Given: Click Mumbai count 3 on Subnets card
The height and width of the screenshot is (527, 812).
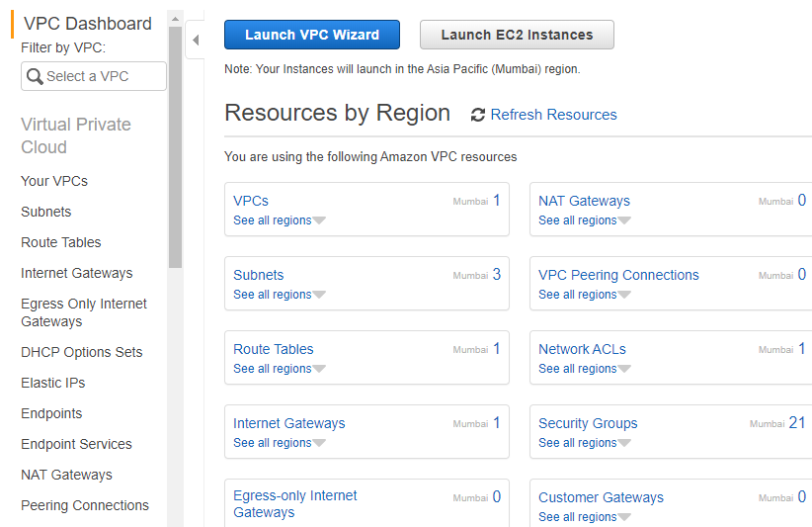Looking at the screenshot, I should point(497,274).
